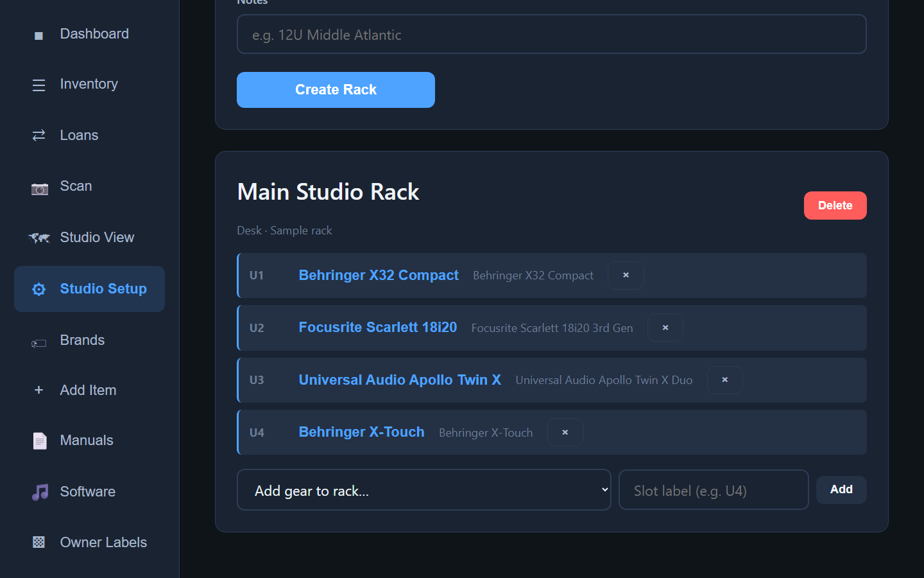Click the Studio View map icon
This screenshot has width=924, height=578.
pos(38,238)
